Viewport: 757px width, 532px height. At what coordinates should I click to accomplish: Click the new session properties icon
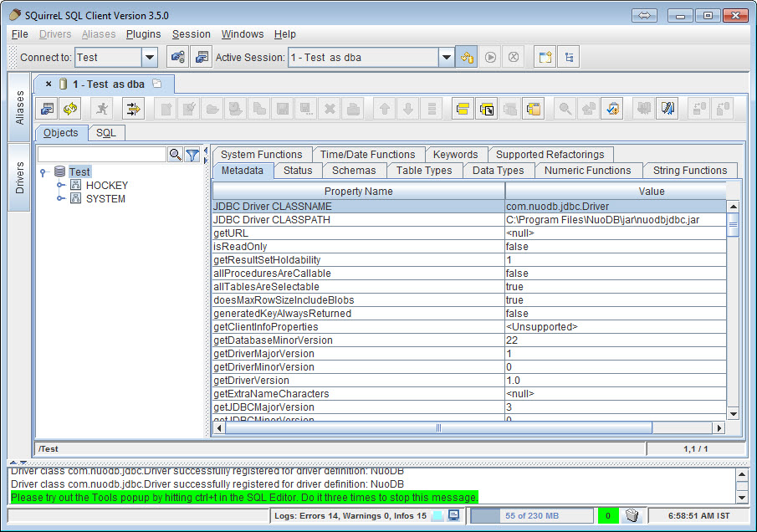point(202,58)
